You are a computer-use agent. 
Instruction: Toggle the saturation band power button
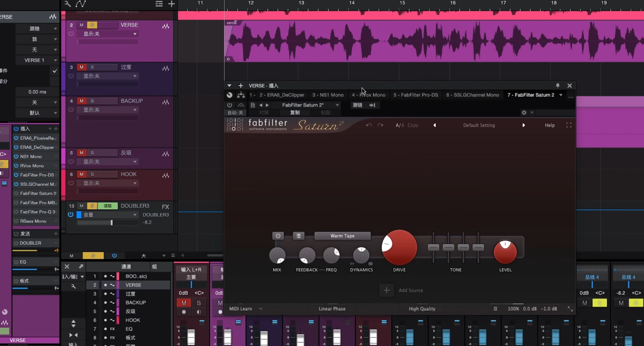tap(278, 236)
